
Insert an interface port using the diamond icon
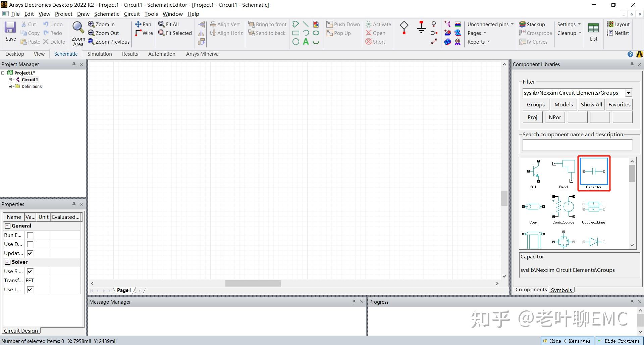point(404,28)
